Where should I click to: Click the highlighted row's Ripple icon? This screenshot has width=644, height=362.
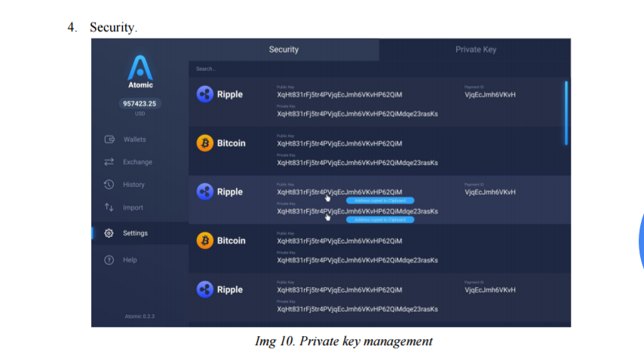point(204,192)
